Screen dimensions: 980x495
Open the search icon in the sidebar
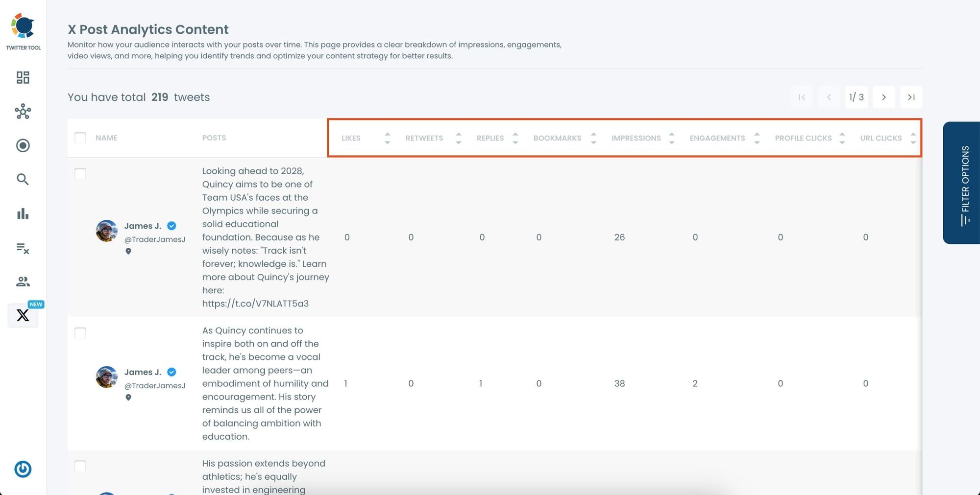pos(22,179)
